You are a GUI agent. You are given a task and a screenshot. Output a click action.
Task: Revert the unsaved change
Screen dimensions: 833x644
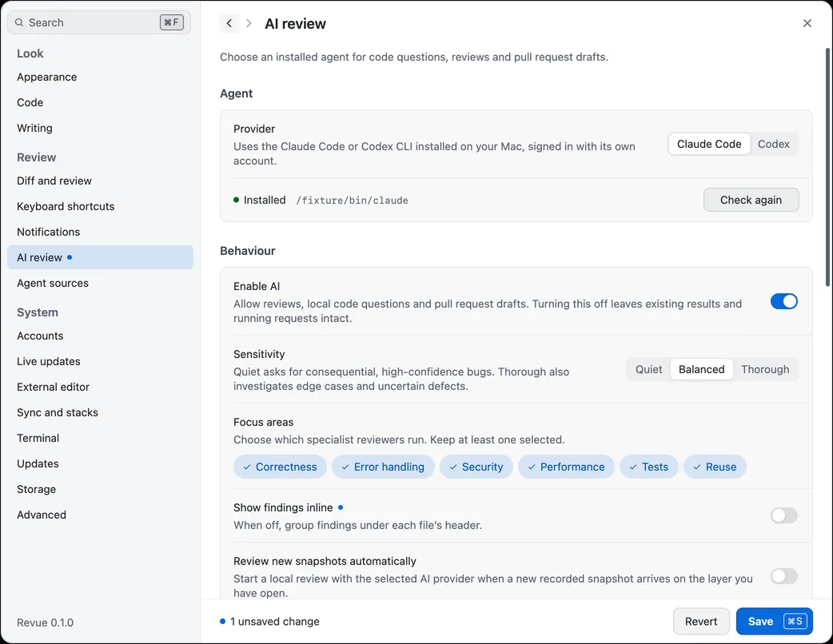701,621
